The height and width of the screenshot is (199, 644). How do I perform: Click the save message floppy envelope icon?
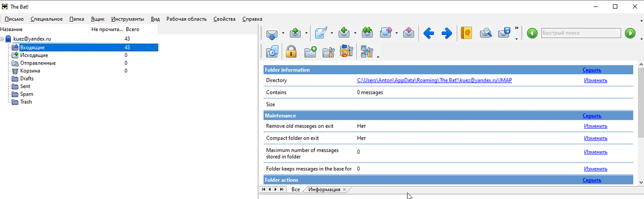click(x=504, y=33)
